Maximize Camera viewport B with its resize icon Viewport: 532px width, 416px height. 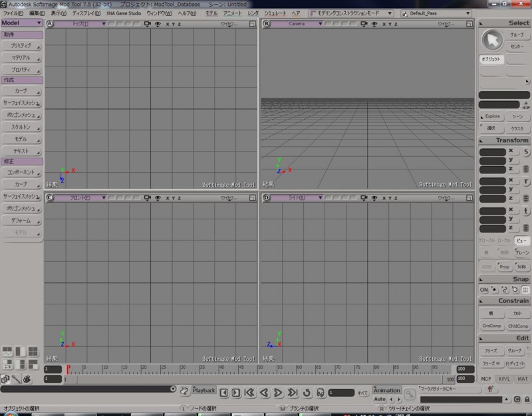tap(469, 24)
